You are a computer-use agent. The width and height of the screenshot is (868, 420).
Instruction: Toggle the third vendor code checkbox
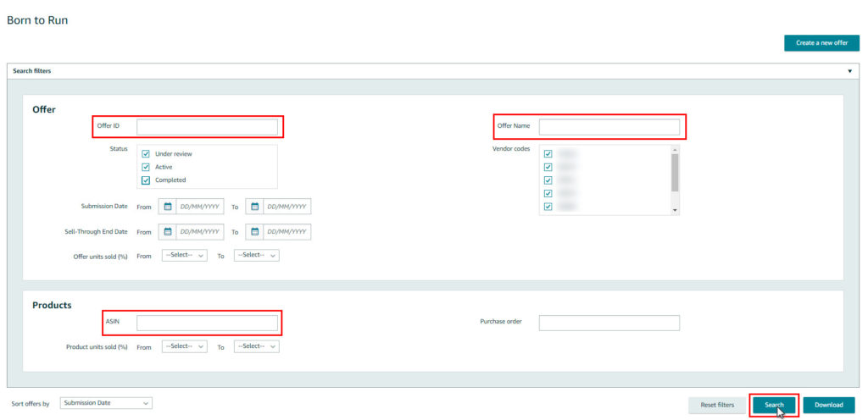click(x=548, y=180)
